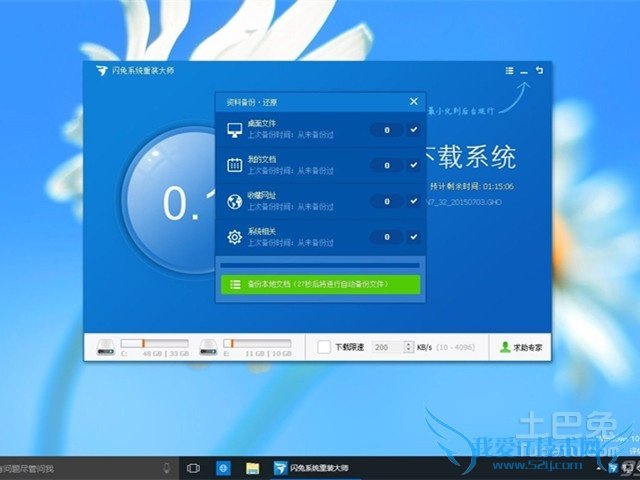Click 上次备份时间 text under 桌面文件
This screenshot has height=480, width=640.
(290, 135)
